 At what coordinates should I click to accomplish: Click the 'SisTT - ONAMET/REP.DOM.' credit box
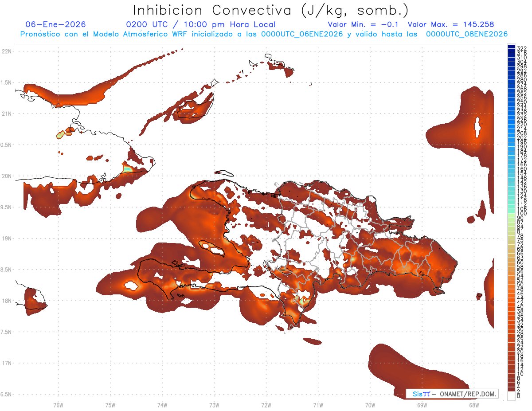pyautogui.click(x=452, y=394)
